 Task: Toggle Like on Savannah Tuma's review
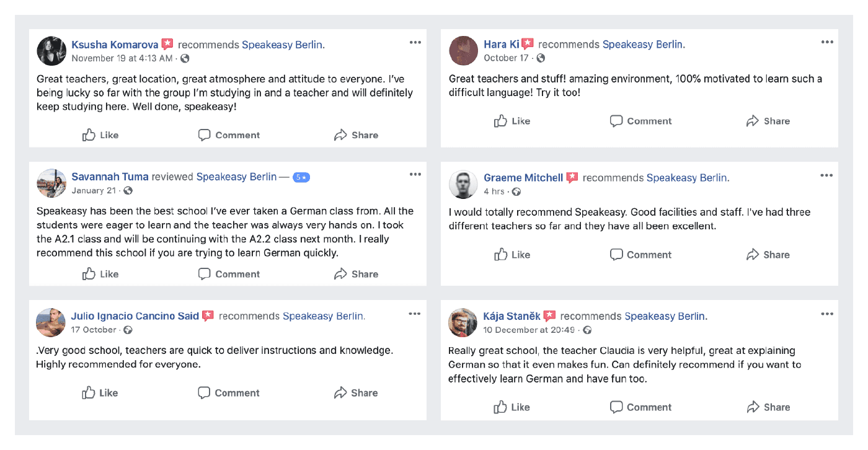[100, 273]
